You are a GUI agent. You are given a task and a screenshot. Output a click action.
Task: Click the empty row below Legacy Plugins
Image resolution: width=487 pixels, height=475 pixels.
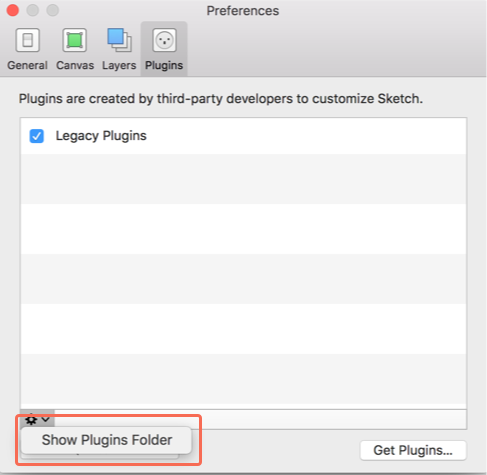click(x=243, y=179)
